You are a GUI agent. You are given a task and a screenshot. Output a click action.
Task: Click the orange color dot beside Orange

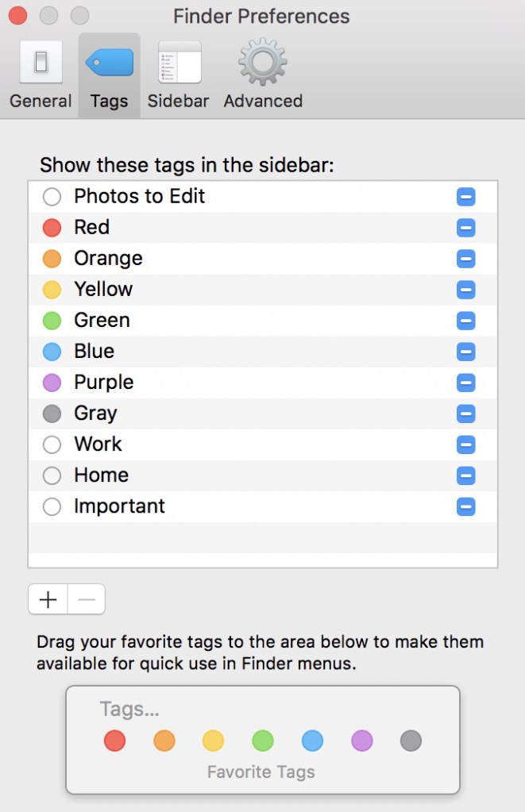[52, 259]
